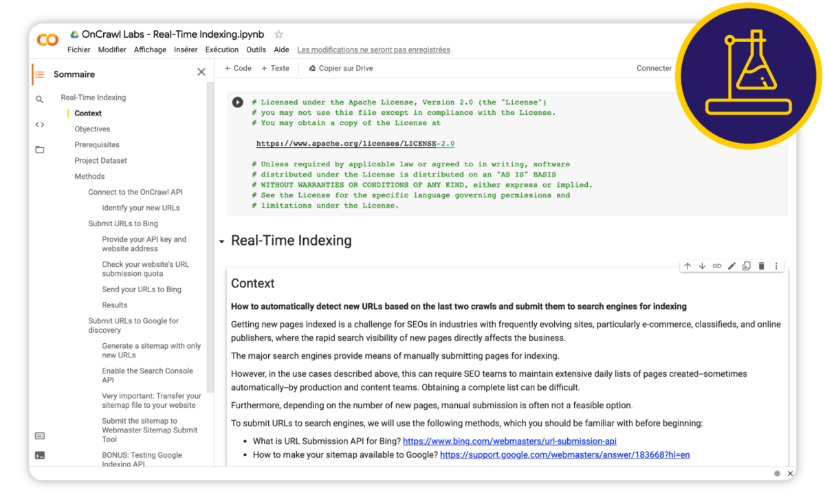Viewport: 825px width, 504px height.
Task: Open the Google support sitemap link
Action: coord(564,454)
